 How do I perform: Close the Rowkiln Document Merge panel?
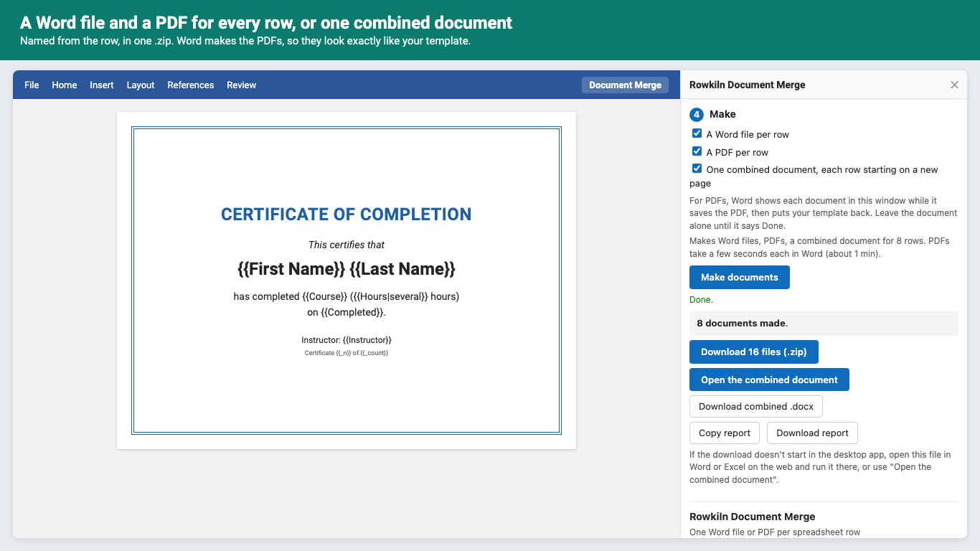[x=954, y=85]
